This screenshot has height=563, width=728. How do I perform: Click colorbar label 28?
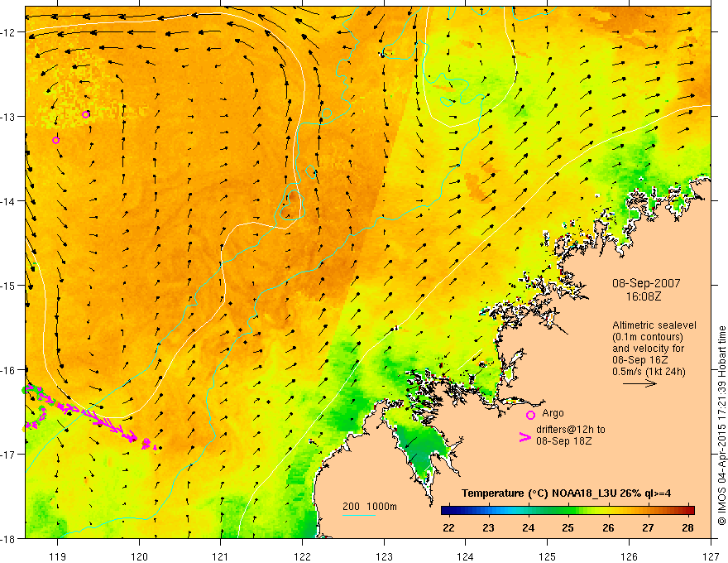(688, 527)
